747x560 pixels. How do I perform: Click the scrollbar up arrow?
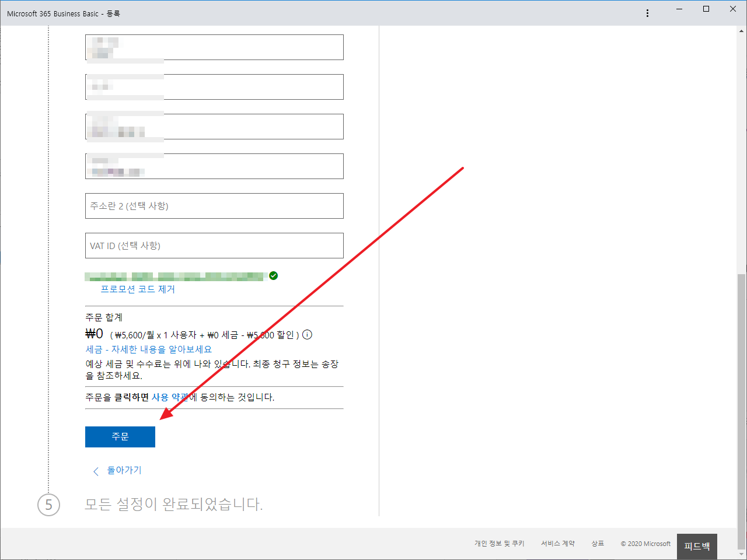pos(742,30)
